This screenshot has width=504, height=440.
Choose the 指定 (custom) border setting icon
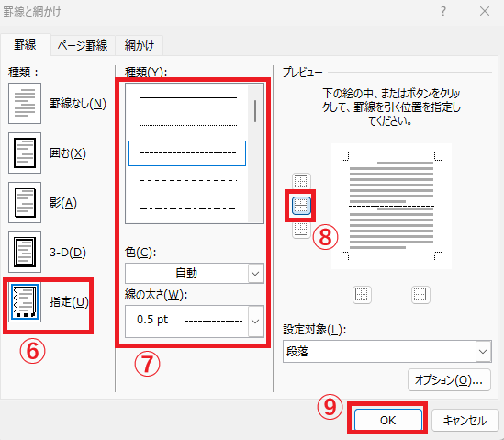coord(25,301)
